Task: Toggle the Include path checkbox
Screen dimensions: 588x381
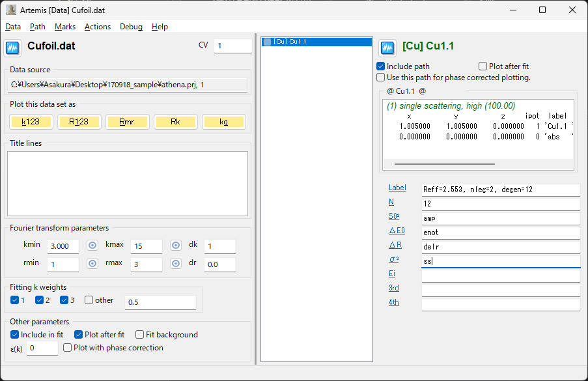Action: pyautogui.click(x=381, y=66)
